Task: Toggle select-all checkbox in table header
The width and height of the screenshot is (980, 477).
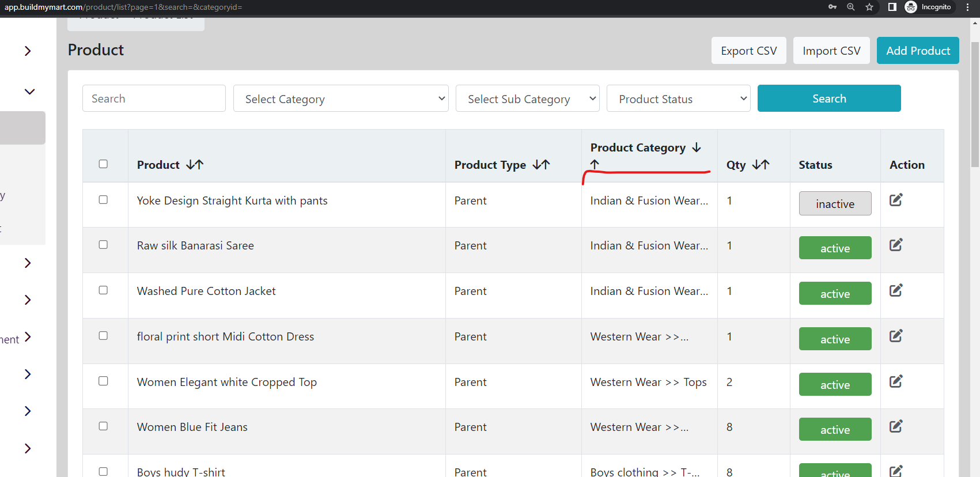Action: [x=103, y=164]
